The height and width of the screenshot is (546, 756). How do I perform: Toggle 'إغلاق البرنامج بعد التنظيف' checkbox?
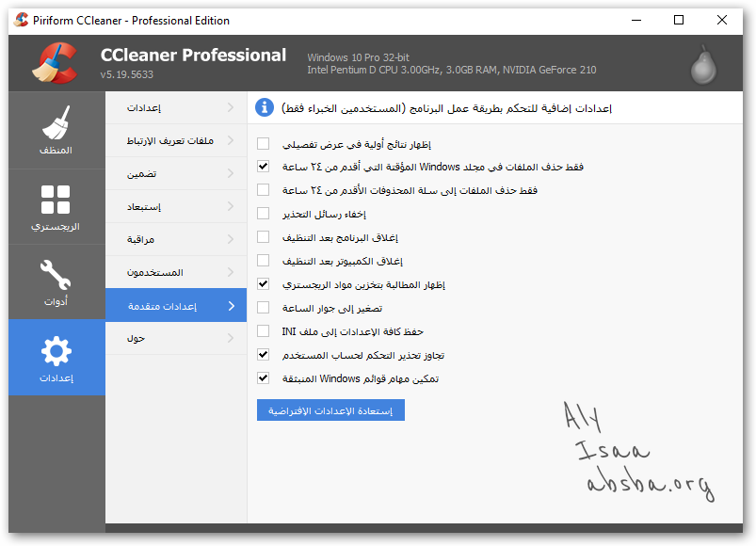(x=264, y=237)
